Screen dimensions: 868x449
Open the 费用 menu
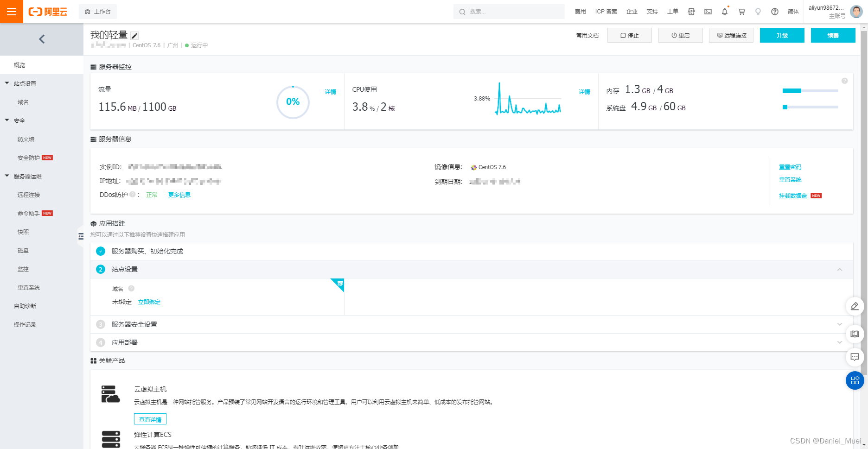580,12
